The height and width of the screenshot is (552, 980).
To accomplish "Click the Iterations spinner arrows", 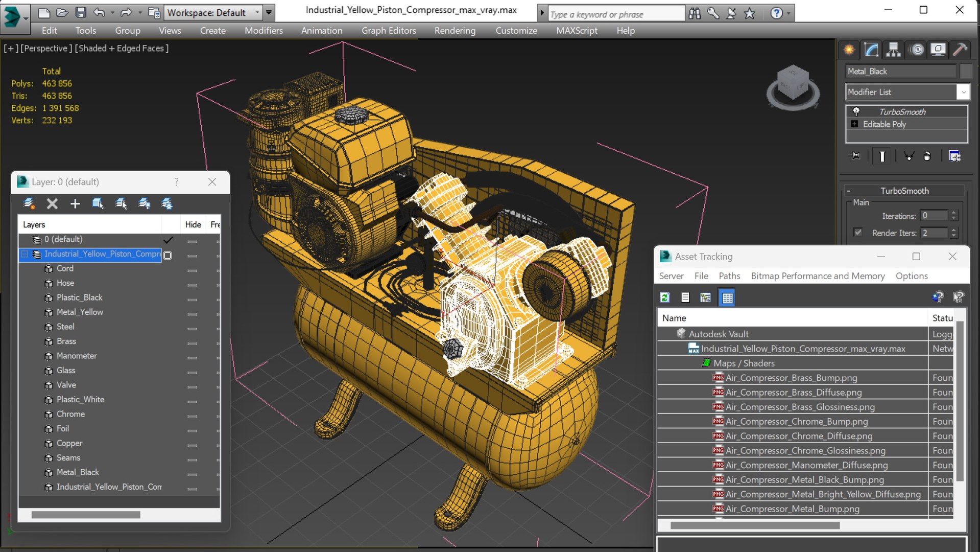I will [x=953, y=216].
